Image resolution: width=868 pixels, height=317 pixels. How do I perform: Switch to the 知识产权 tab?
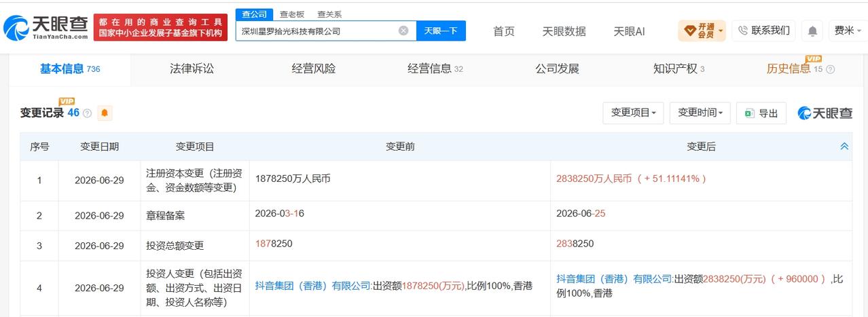click(x=679, y=69)
